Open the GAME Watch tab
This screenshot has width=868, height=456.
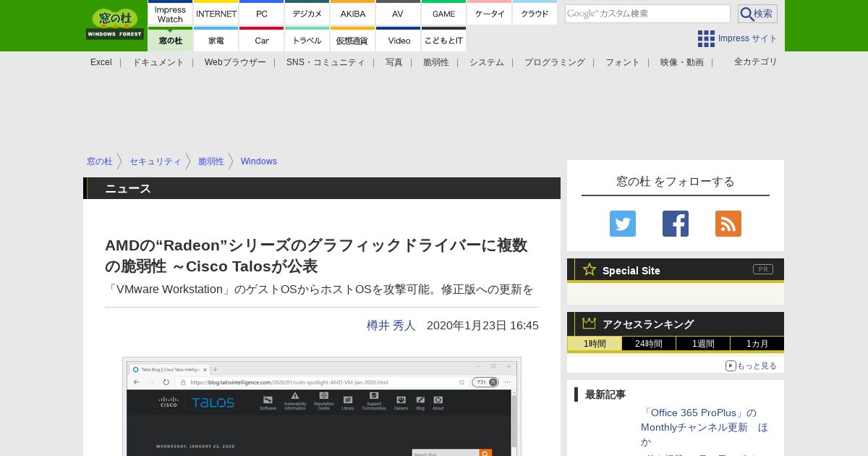444,13
